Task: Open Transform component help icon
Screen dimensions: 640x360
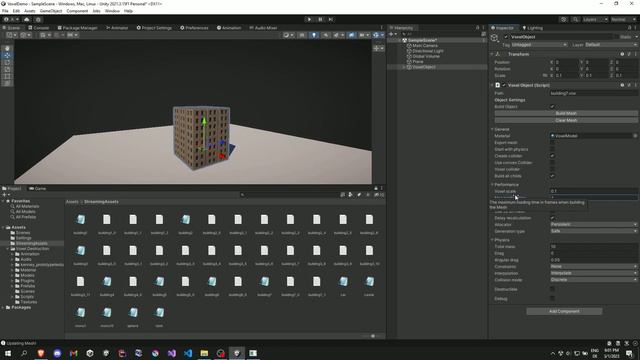Action: pos(622,54)
